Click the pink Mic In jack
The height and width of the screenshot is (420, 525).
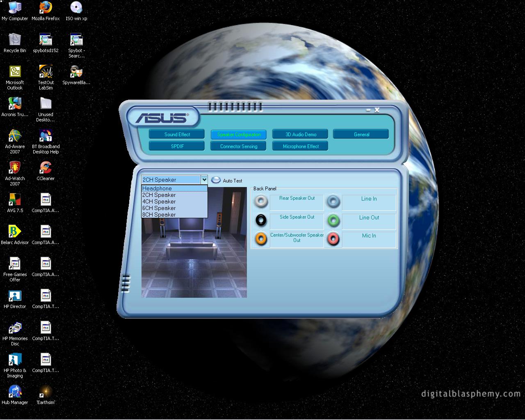click(x=333, y=238)
